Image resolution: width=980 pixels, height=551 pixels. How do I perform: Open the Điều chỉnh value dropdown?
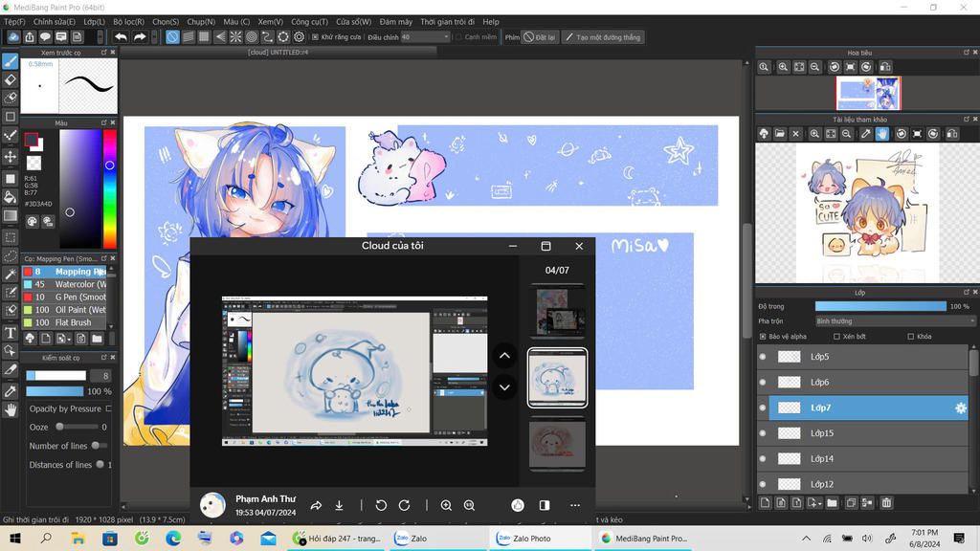[425, 37]
